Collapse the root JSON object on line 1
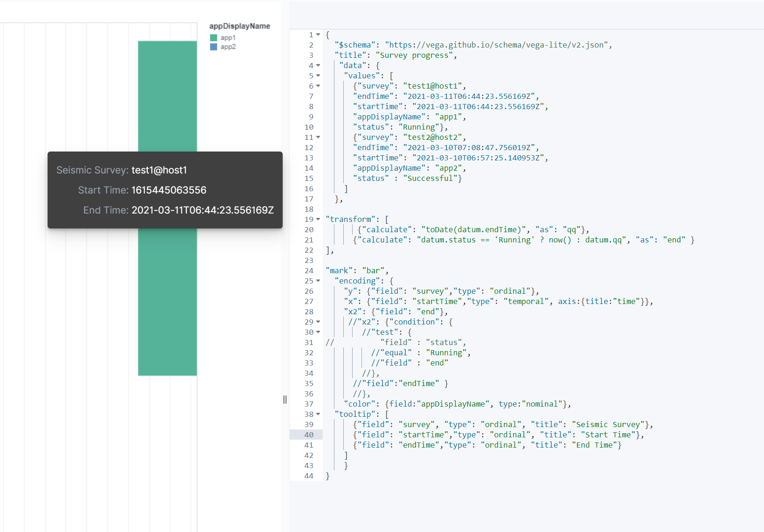 [318, 35]
